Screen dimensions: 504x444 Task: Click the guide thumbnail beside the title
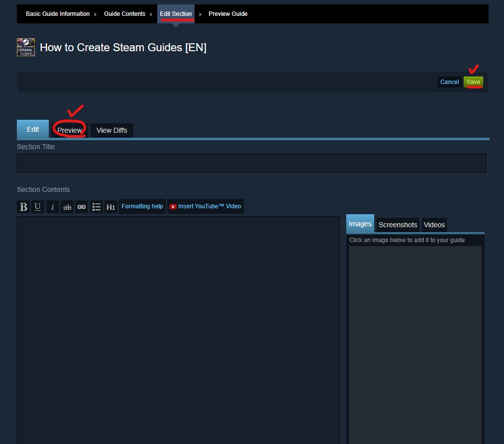pyautogui.click(x=26, y=47)
